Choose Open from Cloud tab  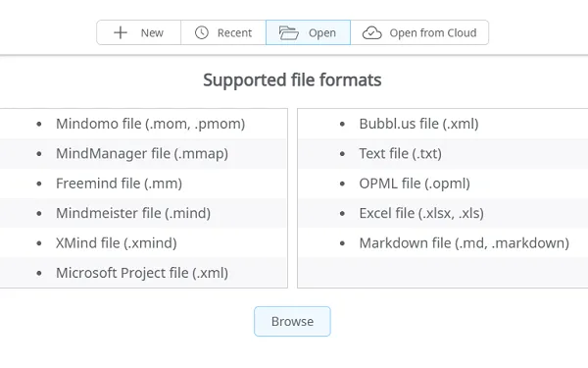[x=419, y=32]
